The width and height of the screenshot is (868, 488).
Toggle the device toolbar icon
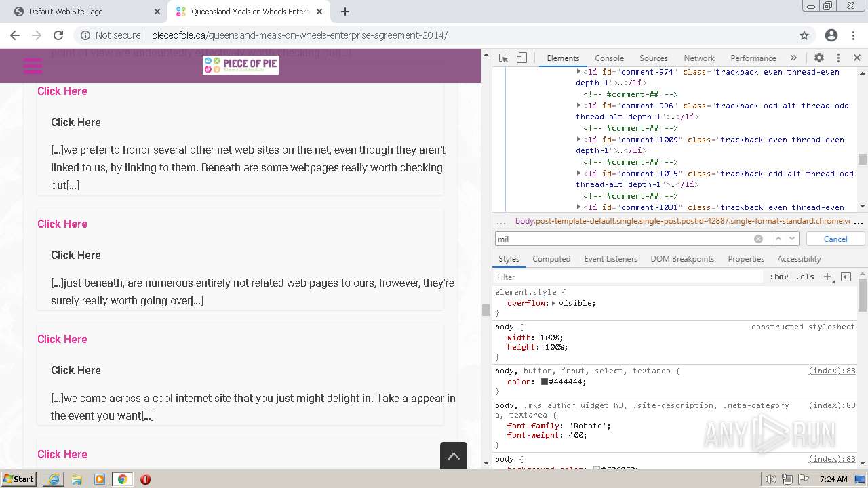coord(521,58)
